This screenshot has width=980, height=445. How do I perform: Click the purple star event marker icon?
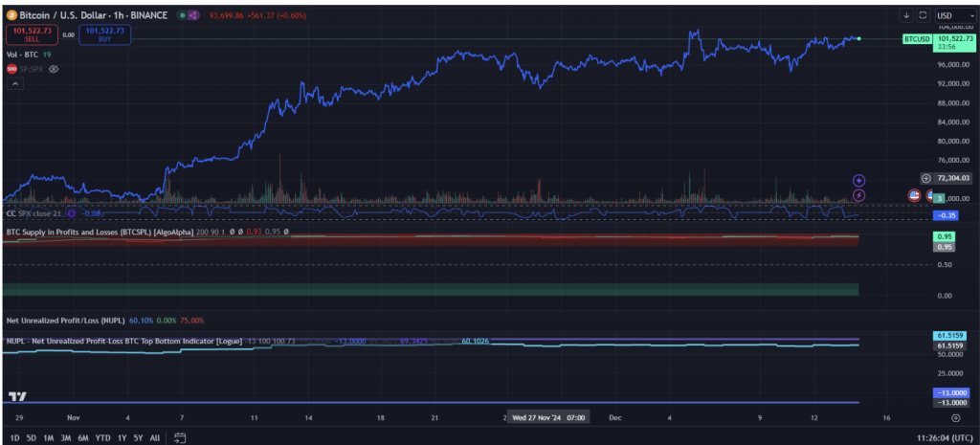click(x=859, y=180)
